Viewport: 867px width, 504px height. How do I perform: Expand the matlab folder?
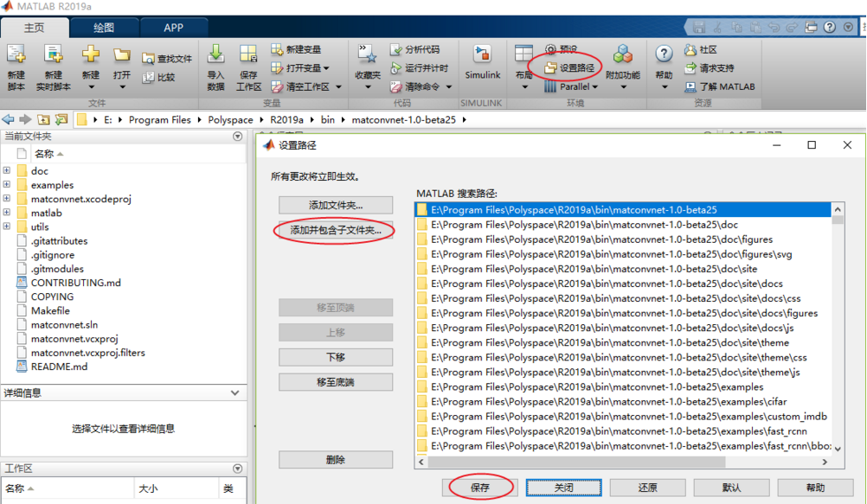point(7,212)
